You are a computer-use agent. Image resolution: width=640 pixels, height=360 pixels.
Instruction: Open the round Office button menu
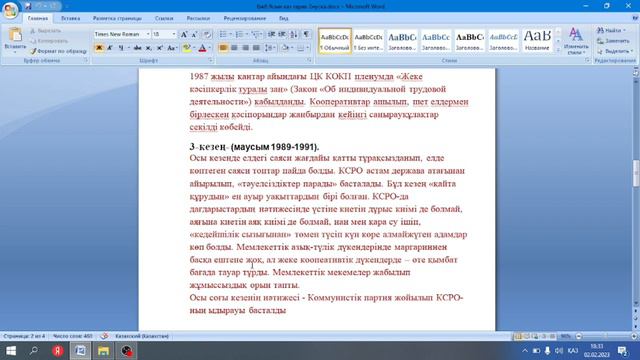click(10, 10)
